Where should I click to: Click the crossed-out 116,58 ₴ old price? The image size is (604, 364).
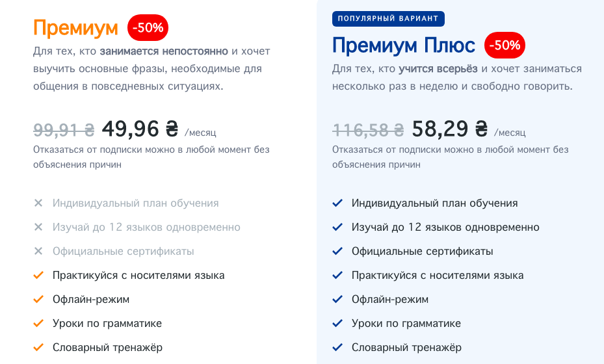coord(368,130)
